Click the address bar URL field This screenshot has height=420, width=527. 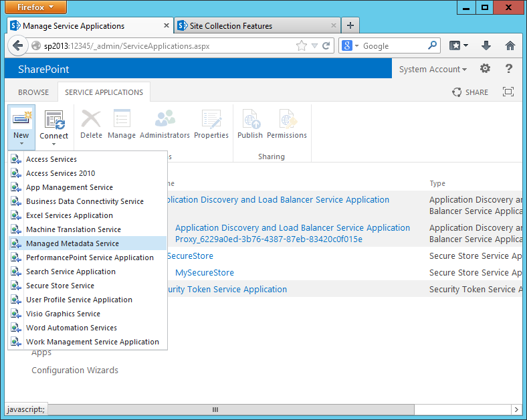click(168, 45)
